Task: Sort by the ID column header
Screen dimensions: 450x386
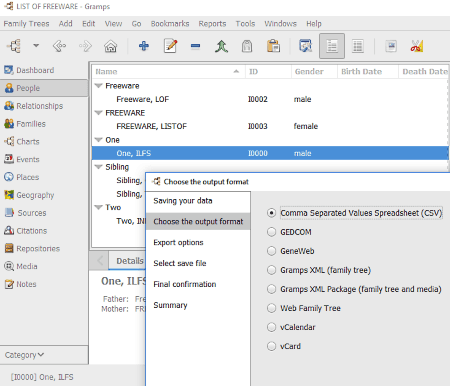Action: click(268, 71)
